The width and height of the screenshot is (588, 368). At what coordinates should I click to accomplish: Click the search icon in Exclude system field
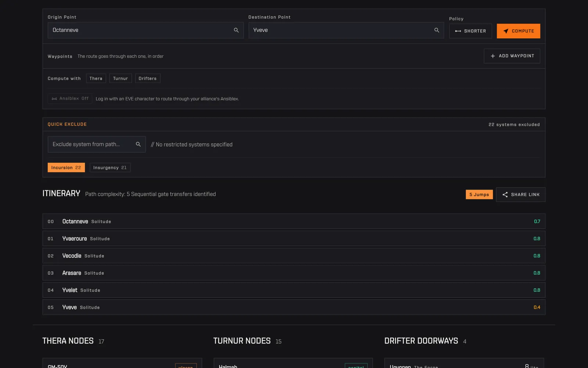pyautogui.click(x=138, y=144)
